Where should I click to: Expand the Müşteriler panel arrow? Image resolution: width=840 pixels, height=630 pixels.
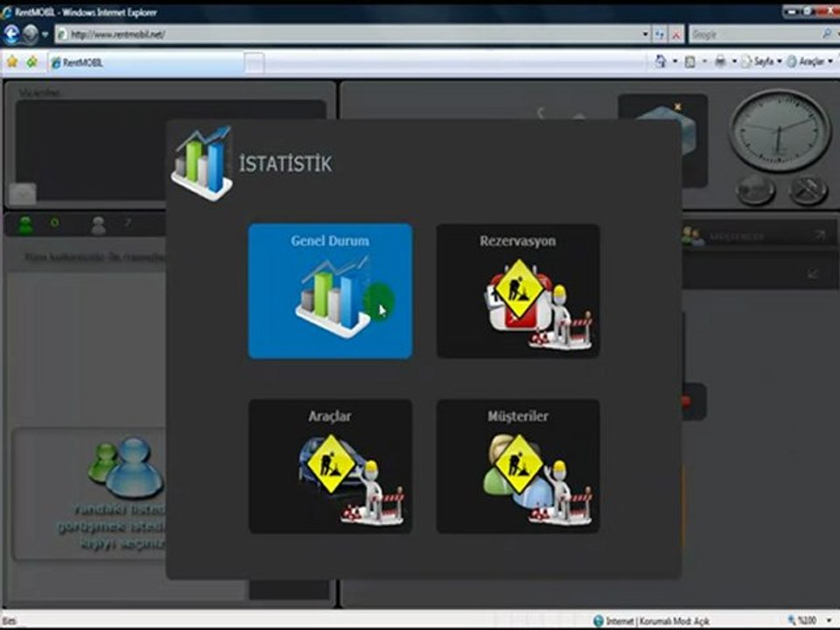[820, 235]
